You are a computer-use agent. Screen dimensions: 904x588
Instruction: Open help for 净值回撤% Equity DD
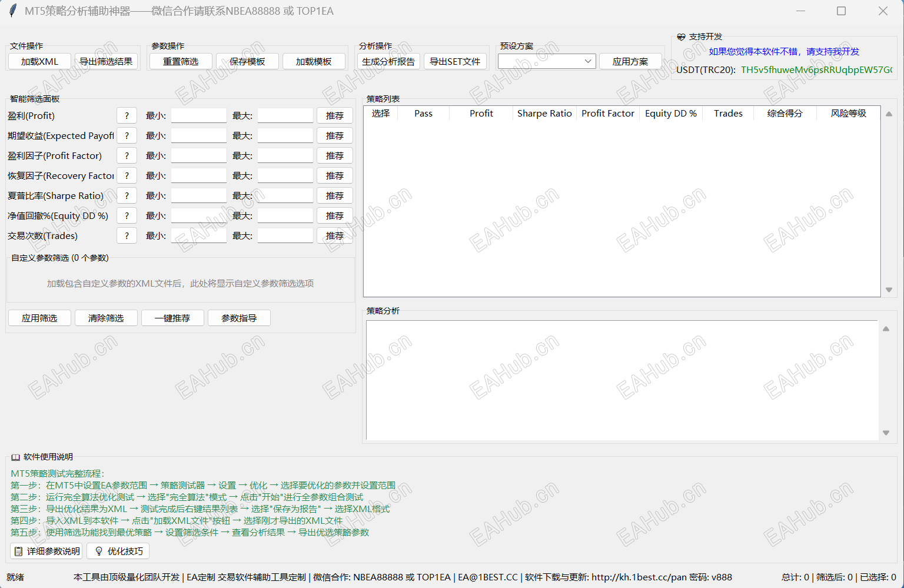127,216
